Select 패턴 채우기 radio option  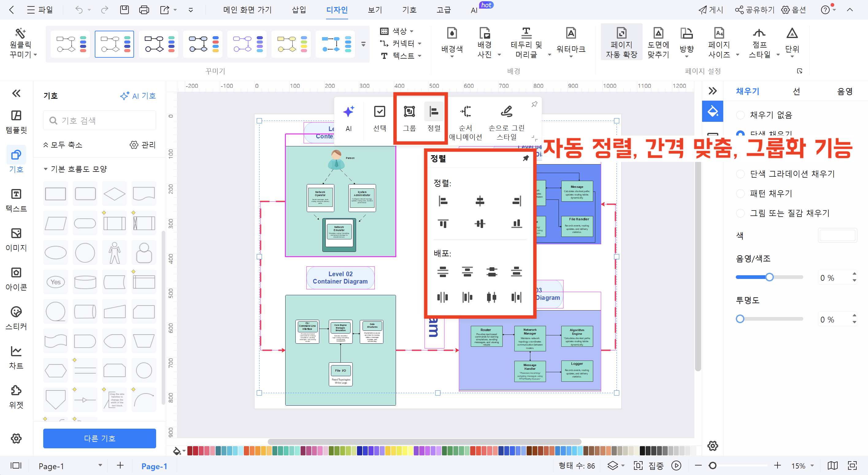point(740,194)
